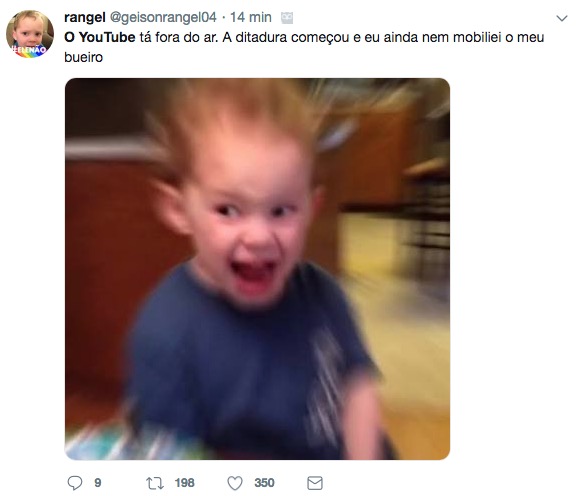Click the display name "rangel"
The width and height of the screenshot is (579, 496).
click(85, 17)
